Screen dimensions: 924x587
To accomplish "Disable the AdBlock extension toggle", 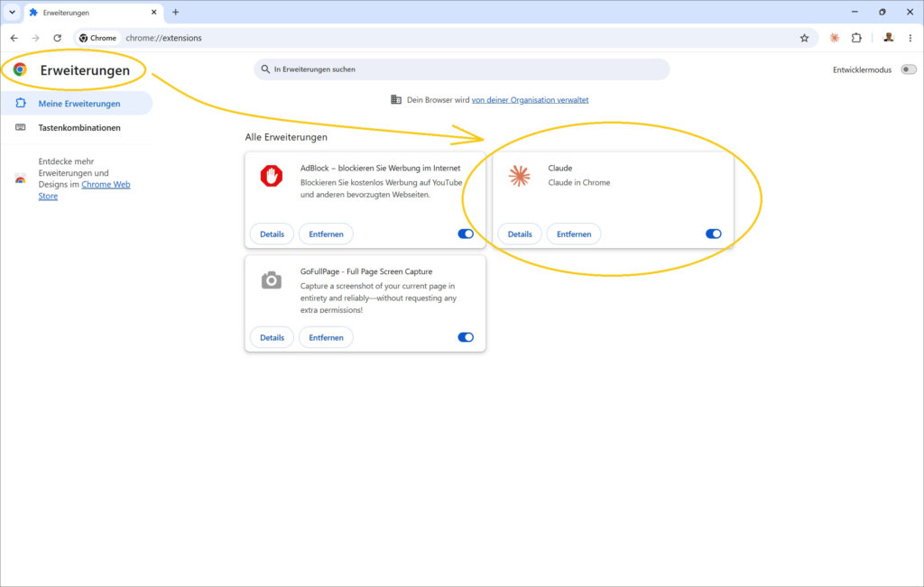I will (466, 234).
